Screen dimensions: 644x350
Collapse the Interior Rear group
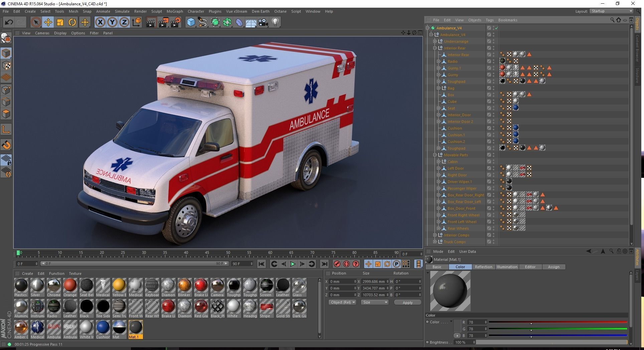[x=435, y=48]
